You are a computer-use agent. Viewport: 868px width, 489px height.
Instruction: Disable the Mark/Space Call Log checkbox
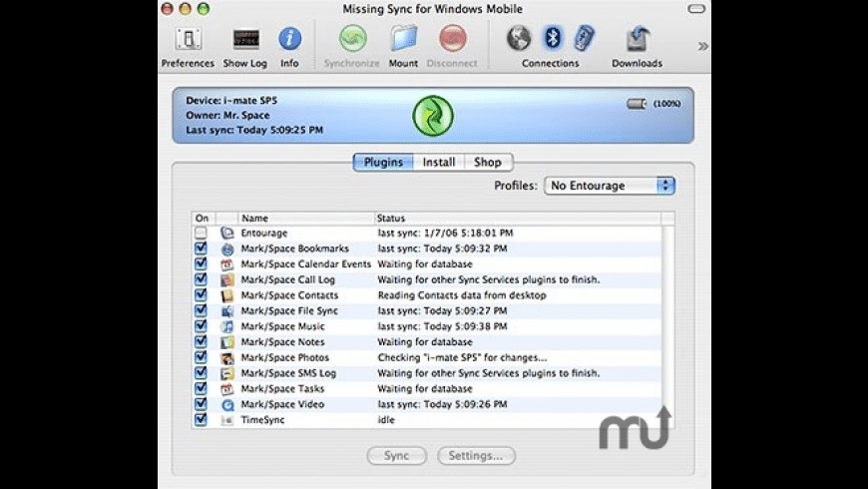201,279
